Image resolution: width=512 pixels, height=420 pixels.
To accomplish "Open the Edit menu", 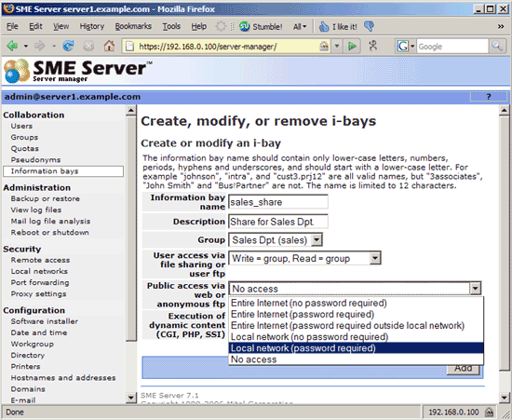I will click(35, 26).
